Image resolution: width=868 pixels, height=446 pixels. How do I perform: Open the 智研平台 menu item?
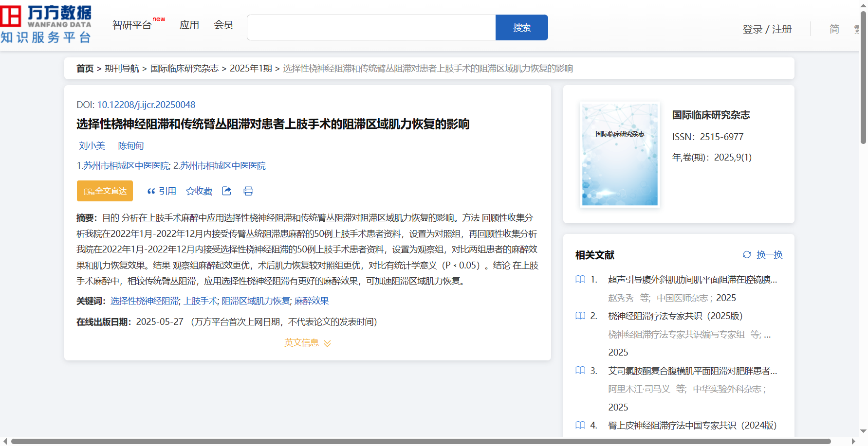point(132,25)
